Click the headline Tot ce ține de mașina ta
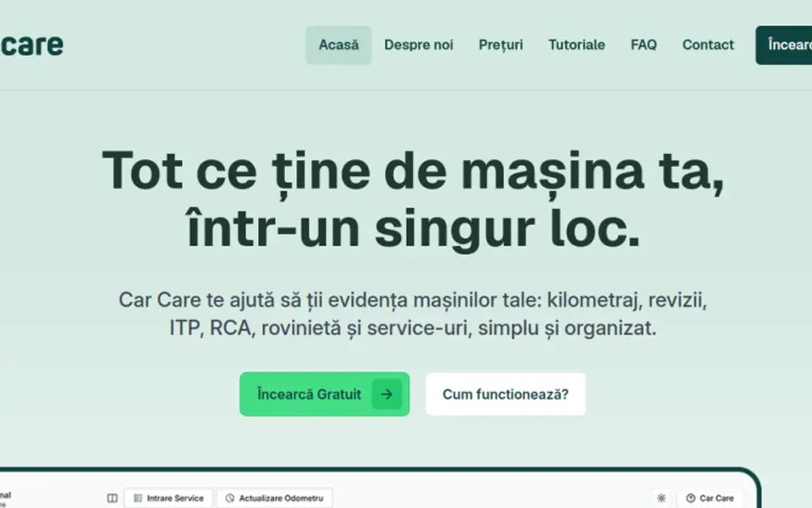This screenshot has width=812, height=508. point(413,200)
